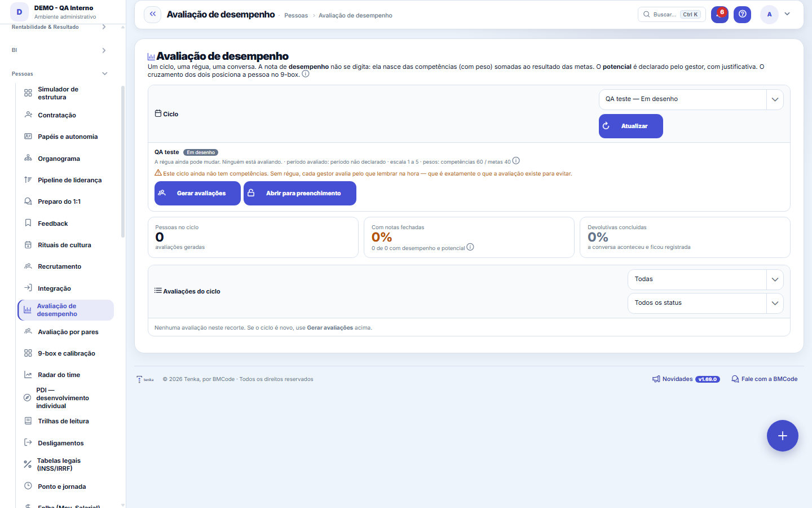The height and width of the screenshot is (508, 812).
Task: Click Abrir para preenchimento button
Action: tap(300, 193)
